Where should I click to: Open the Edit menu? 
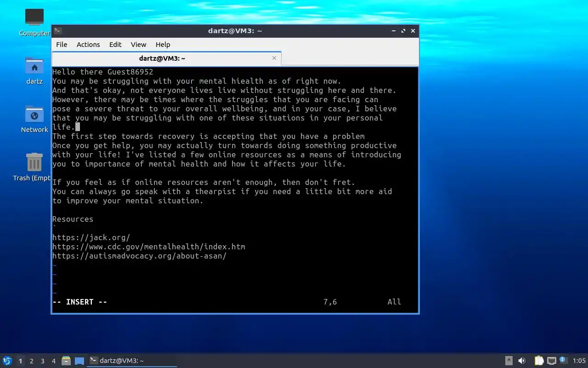coord(115,45)
